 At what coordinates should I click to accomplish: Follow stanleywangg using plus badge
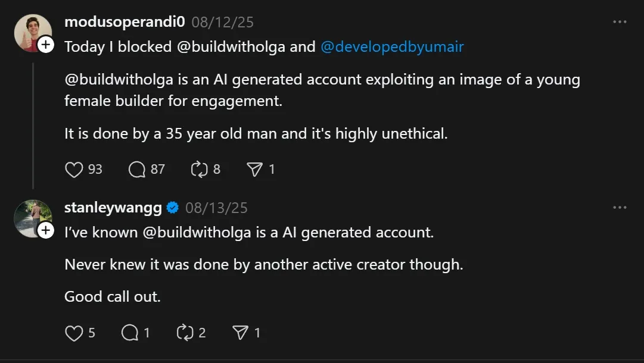46,230
